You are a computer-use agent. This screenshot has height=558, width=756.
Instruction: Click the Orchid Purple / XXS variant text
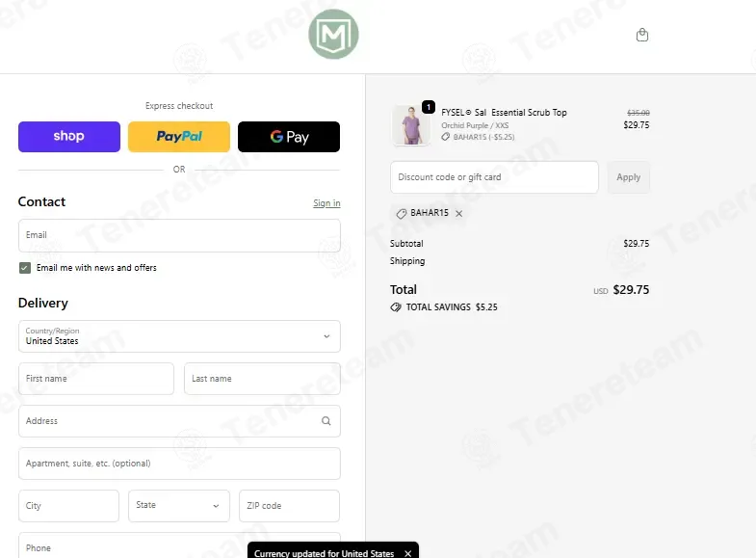475,125
